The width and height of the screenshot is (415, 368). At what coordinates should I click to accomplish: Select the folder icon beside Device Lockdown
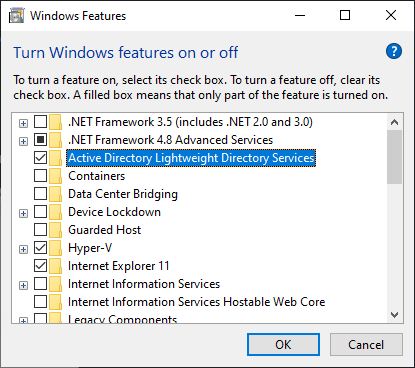coord(55,212)
